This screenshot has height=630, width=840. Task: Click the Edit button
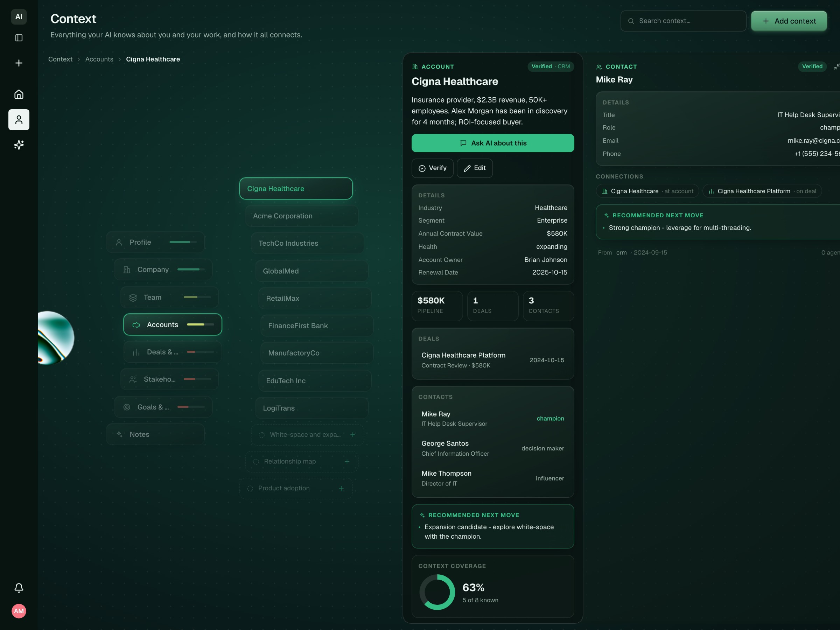[474, 168]
